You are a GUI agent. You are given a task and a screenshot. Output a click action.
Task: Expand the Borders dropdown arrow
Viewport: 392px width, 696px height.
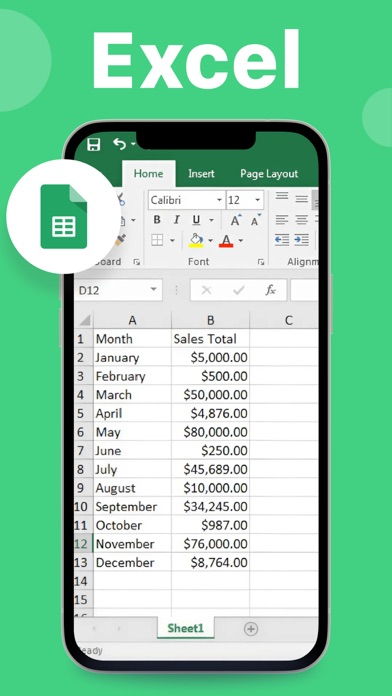172,241
